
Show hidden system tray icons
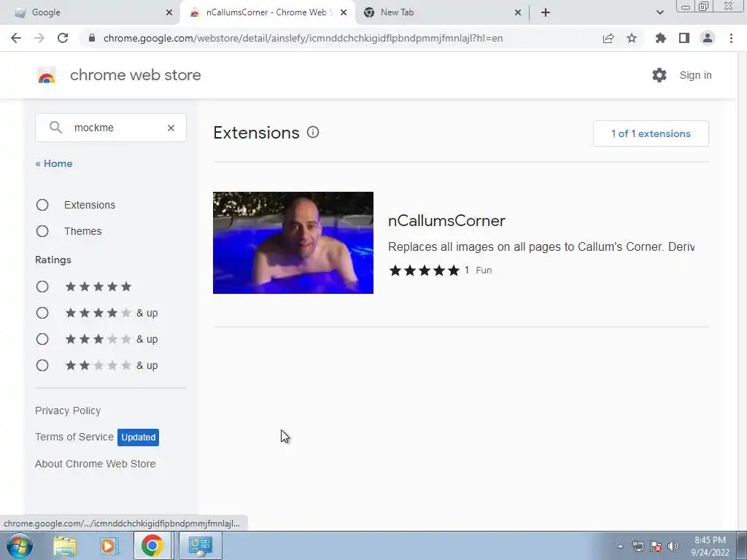620,546
